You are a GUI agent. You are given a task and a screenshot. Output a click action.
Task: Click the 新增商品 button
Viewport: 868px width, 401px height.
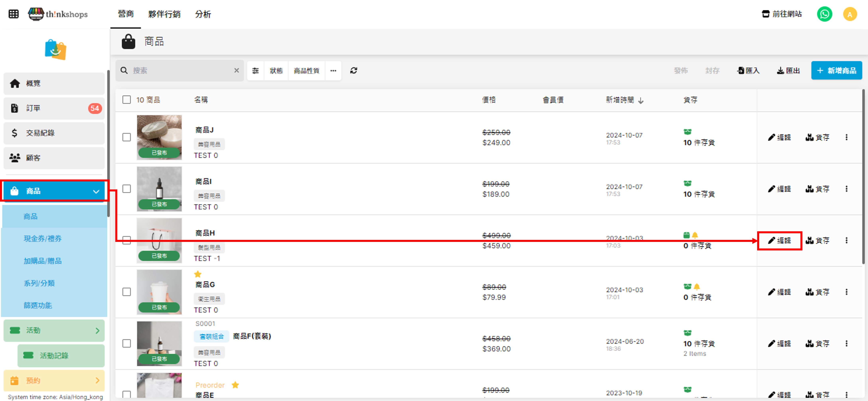click(x=836, y=70)
